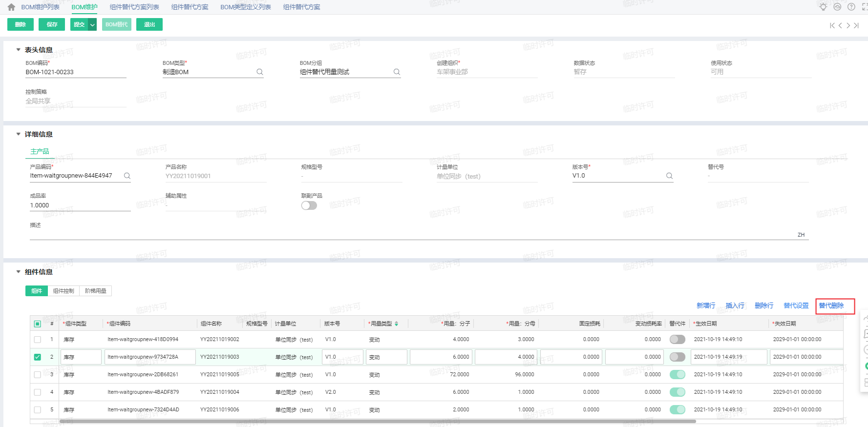Collapse the 表头信息 section

pos(19,50)
